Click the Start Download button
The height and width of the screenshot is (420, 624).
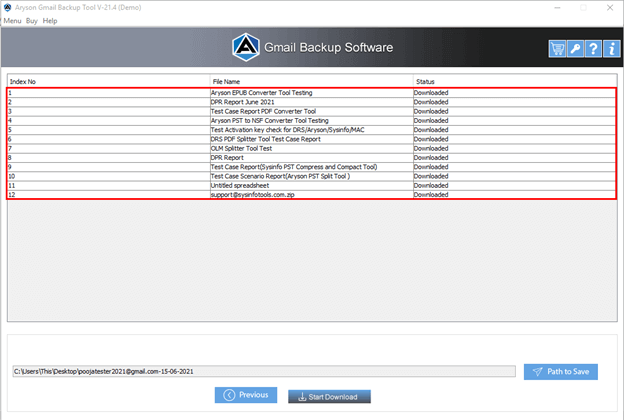coord(329,397)
